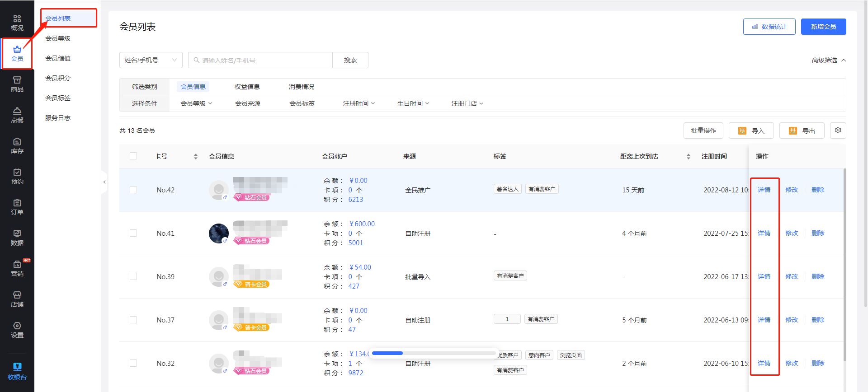Click the 批量操作 button
The image size is (868, 392).
click(703, 131)
